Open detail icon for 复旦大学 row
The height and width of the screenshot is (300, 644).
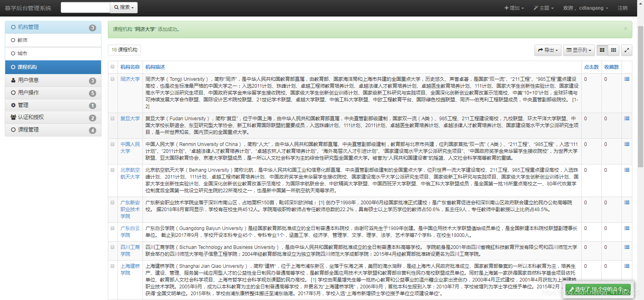627,119
